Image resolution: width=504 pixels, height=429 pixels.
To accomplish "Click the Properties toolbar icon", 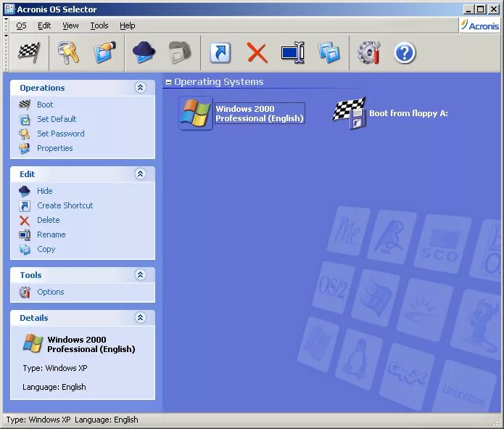I will click(104, 53).
